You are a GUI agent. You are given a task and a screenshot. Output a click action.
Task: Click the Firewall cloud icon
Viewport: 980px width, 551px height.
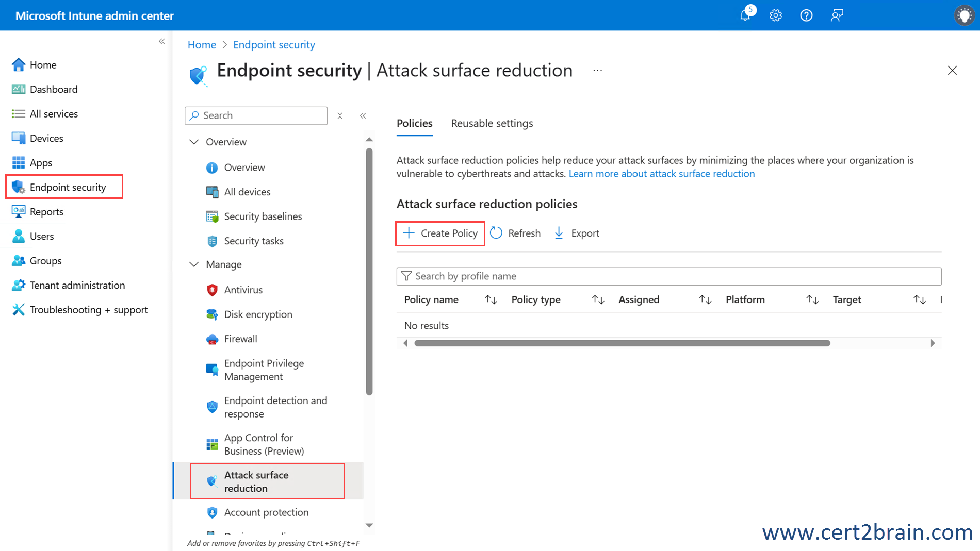212,339
